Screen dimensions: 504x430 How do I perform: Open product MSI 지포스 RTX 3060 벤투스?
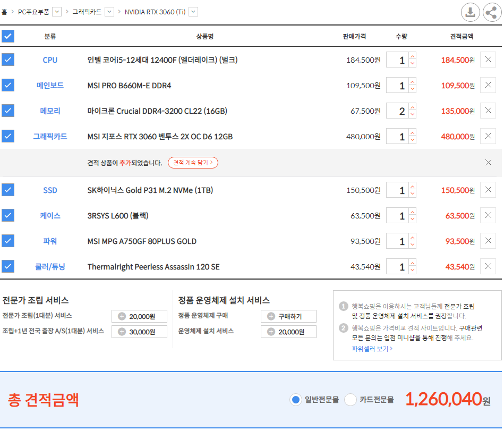point(160,137)
